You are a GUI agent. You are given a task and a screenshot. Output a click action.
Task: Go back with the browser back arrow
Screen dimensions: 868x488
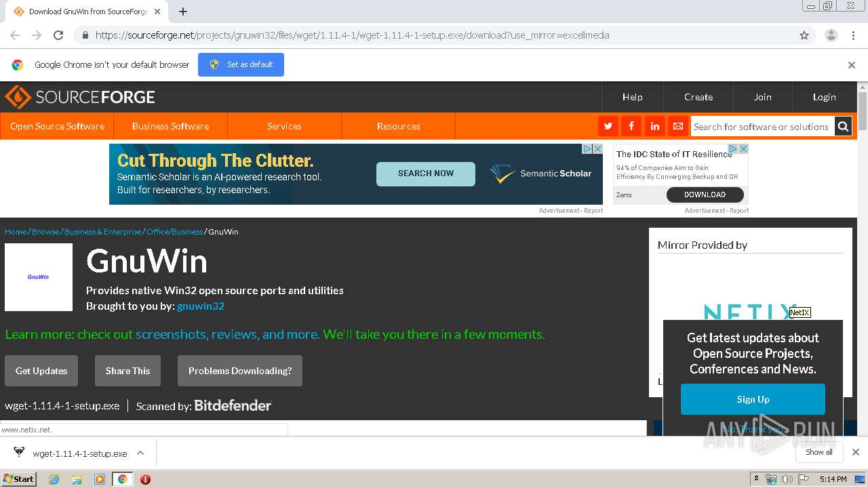[x=15, y=35]
